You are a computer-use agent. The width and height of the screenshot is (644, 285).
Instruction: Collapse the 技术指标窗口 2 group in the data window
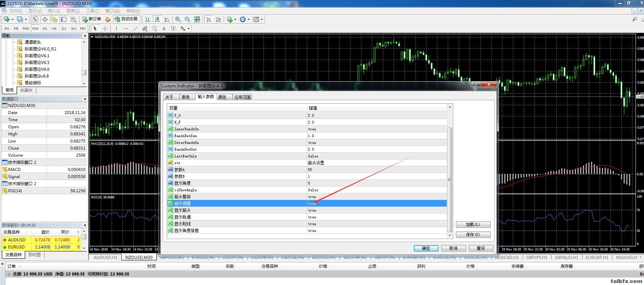[5, 184]
